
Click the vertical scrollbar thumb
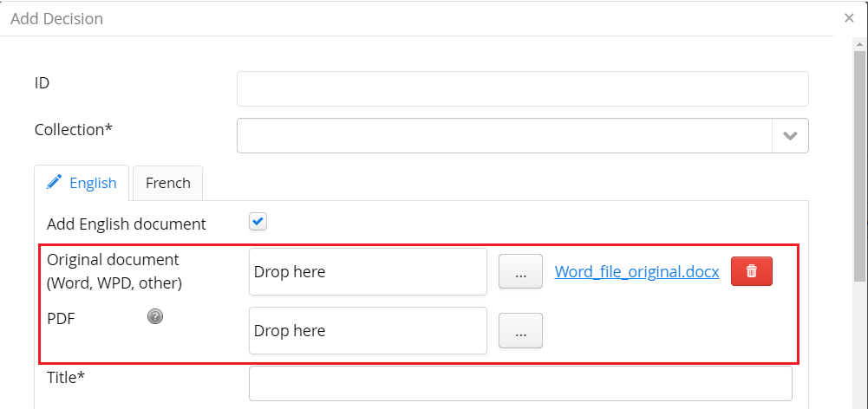(x=859, y=165)
